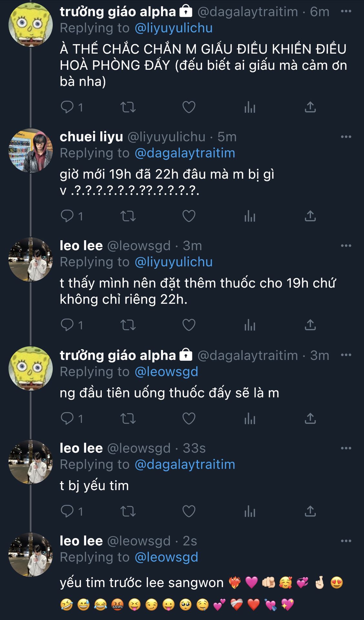The width and height of the screenshot is (364, 620).
Task: View analytics on the 'ng đầu tiên uống thuốc' tweet
Action: coord(250,418)
